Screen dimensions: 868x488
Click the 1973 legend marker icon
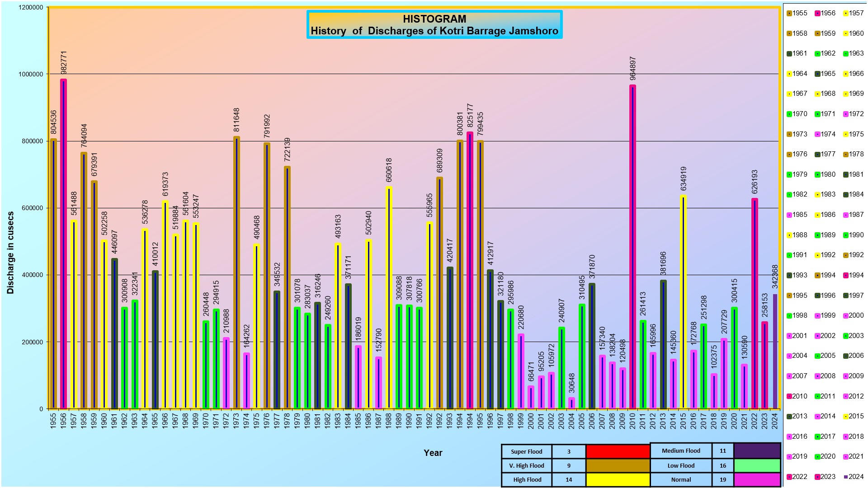[x=789, y=134]
